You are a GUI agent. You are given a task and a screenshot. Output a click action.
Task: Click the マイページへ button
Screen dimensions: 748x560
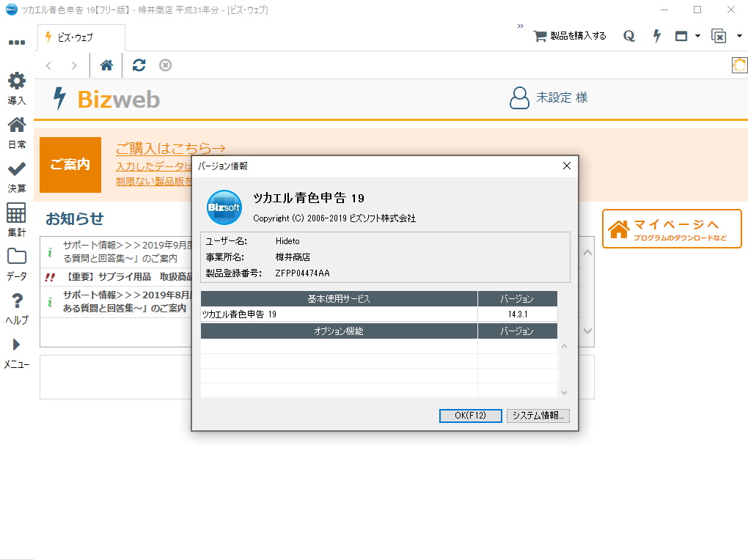point(672,229)
